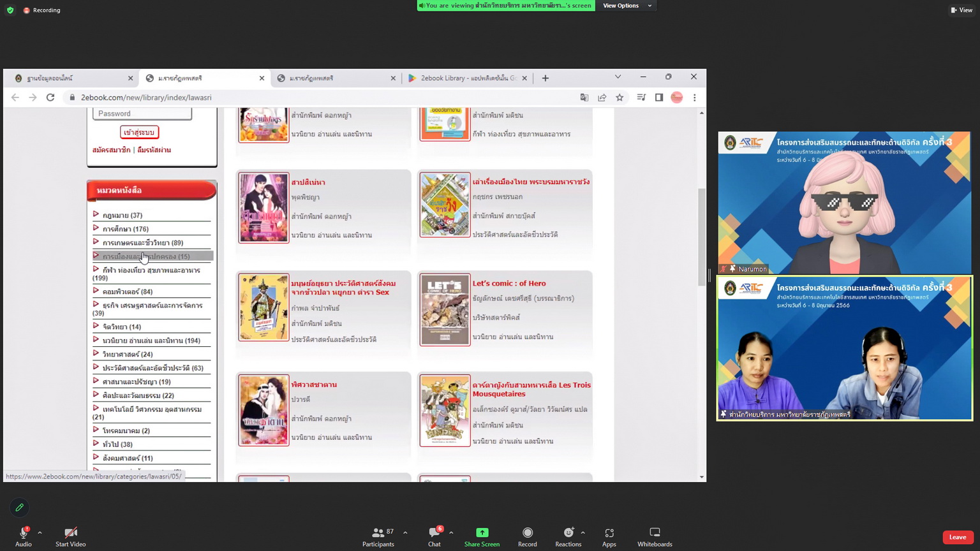Screen dimensions: 980x551
Task: Click ดาร์ตาญังกับสามทหารเสือ cover thumbnail
Action: point(445,410)
